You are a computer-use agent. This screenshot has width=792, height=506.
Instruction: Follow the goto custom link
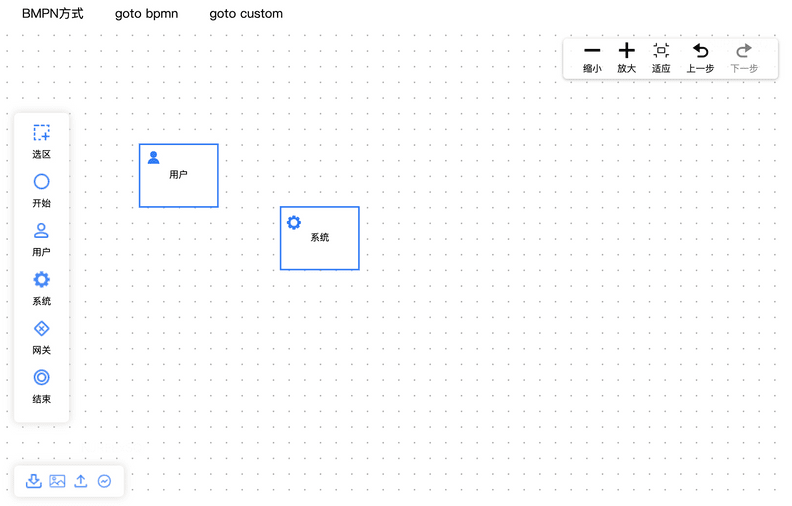pos(246,14)
